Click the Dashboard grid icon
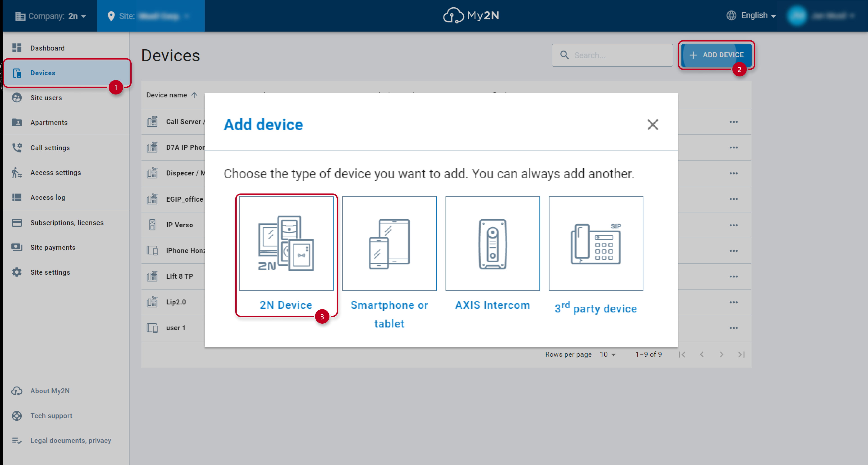 pos(16,48)
